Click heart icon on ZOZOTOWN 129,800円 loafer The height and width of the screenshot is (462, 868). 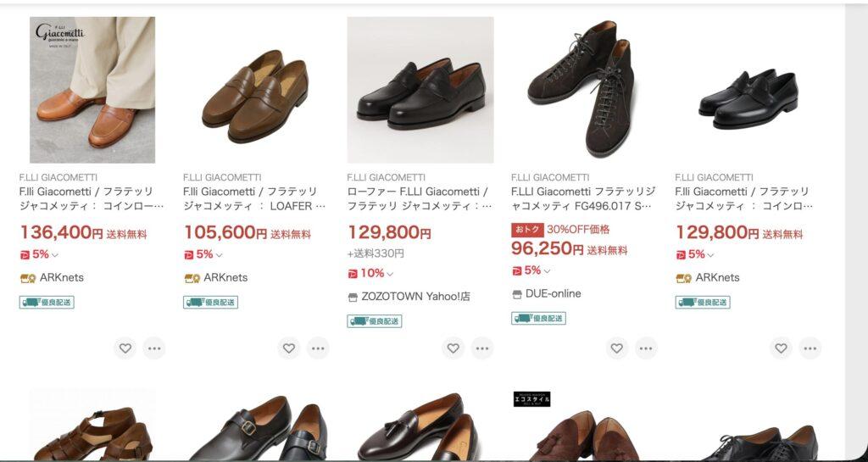[x=453, y=348]
